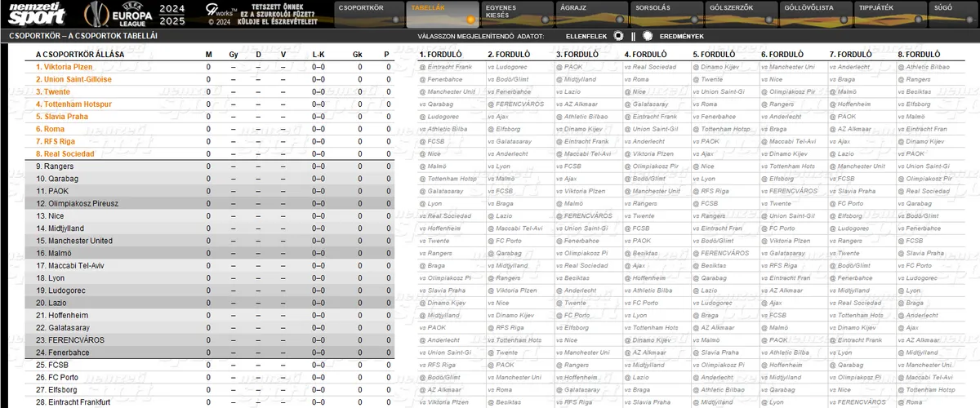Open the Ágrajz tab
Viewport: 980px width, 408px height.
click(590, 14)
